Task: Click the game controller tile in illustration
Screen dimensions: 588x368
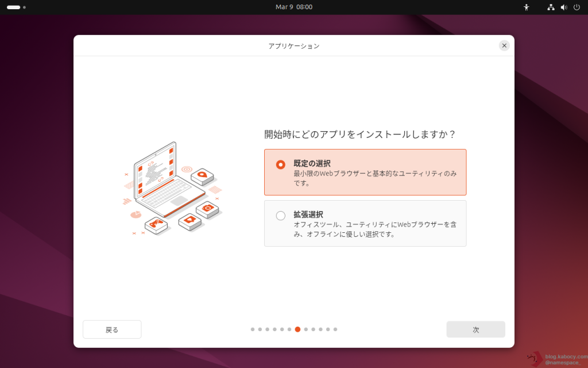Action: (x=156, y=224)
